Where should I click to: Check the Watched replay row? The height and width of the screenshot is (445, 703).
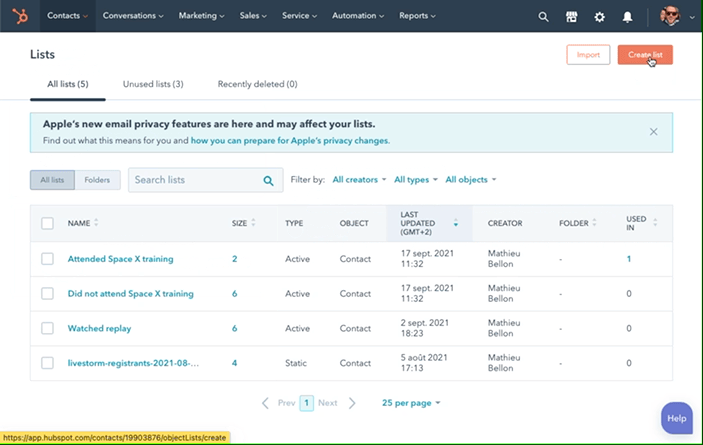[x=48, y=328]
